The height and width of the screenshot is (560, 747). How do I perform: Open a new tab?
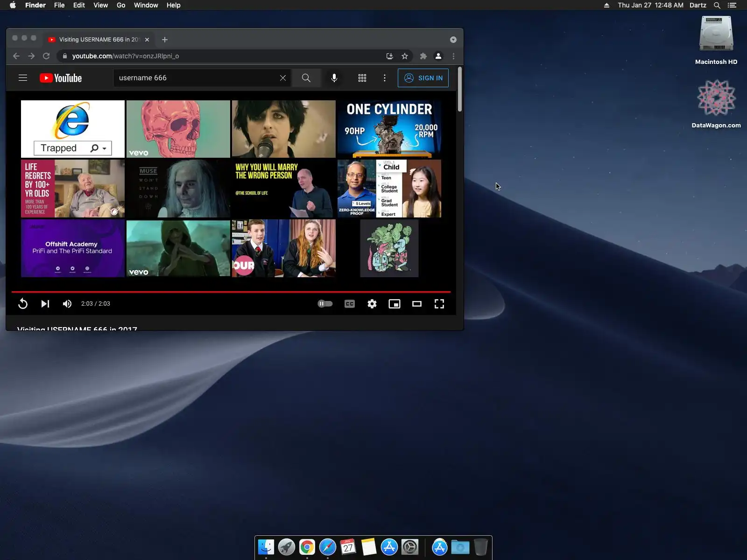(x=165, y=40)
